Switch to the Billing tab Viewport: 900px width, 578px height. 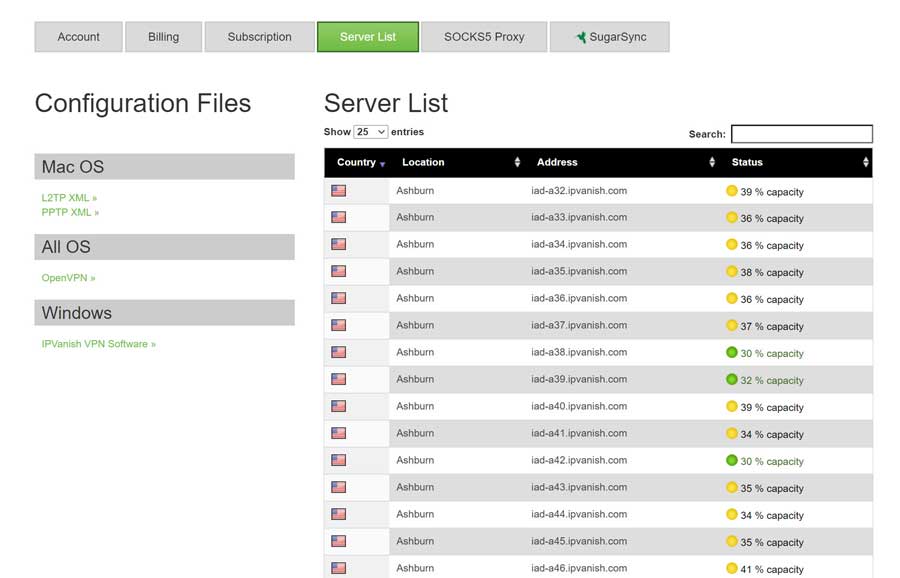coord(164,37)
